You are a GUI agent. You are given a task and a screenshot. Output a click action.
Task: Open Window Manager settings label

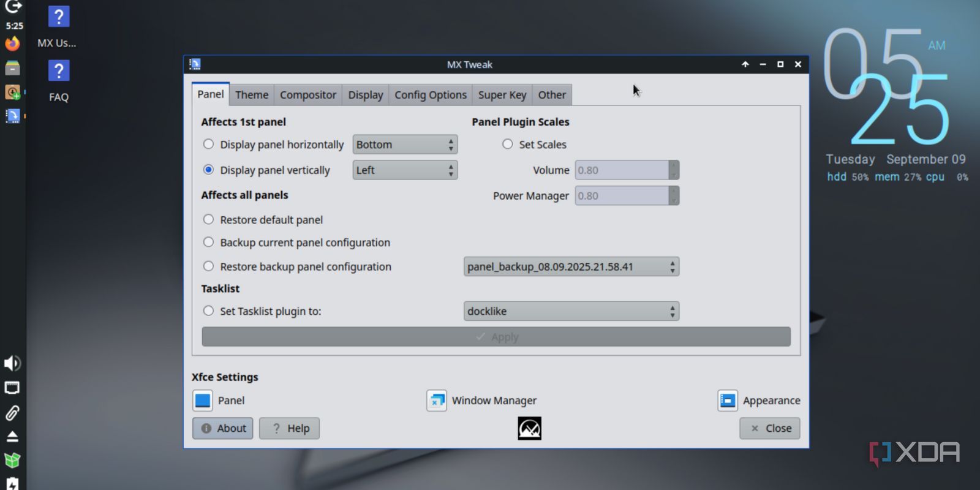point(494,401)
